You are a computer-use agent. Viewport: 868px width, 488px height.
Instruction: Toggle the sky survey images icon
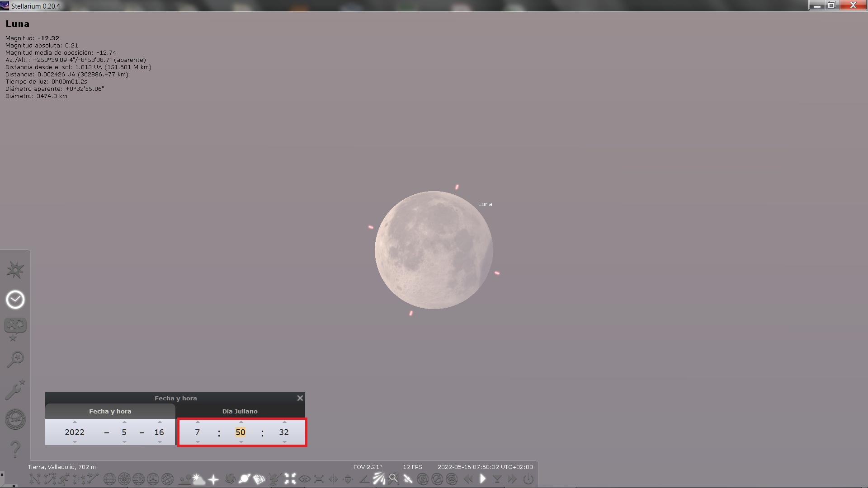tap(259, 479)
